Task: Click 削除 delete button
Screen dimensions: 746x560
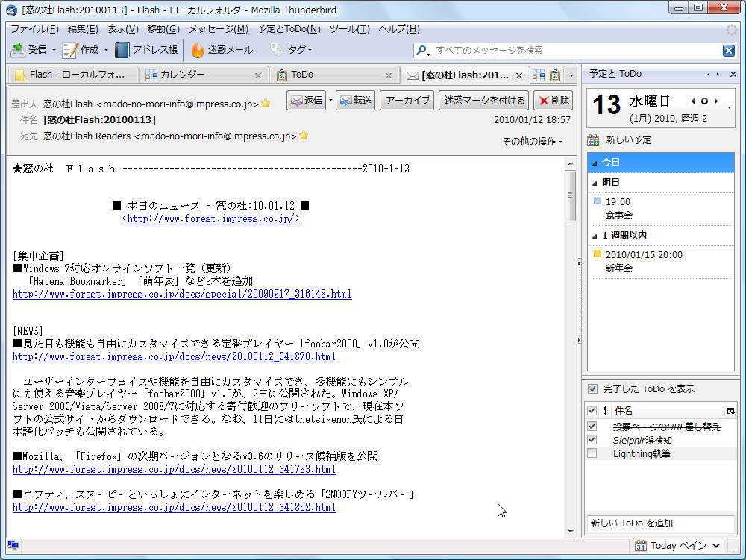Action: point(553,101)
